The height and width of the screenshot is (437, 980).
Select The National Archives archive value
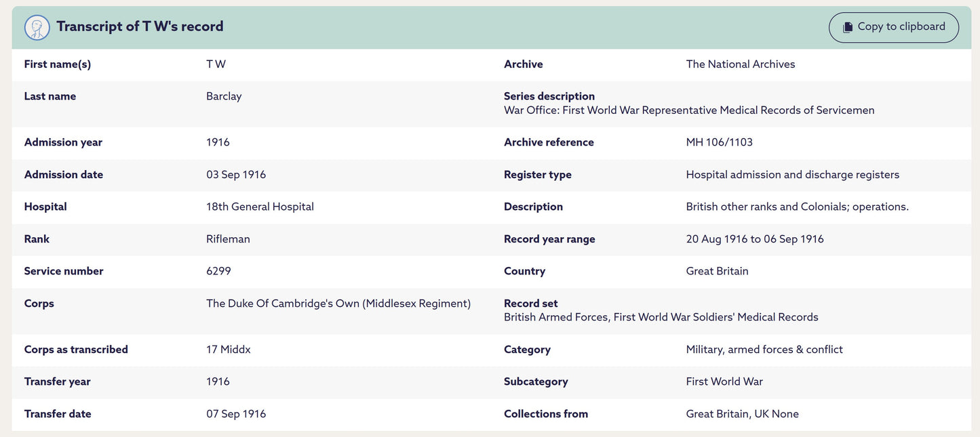click(x=740, y=64)
